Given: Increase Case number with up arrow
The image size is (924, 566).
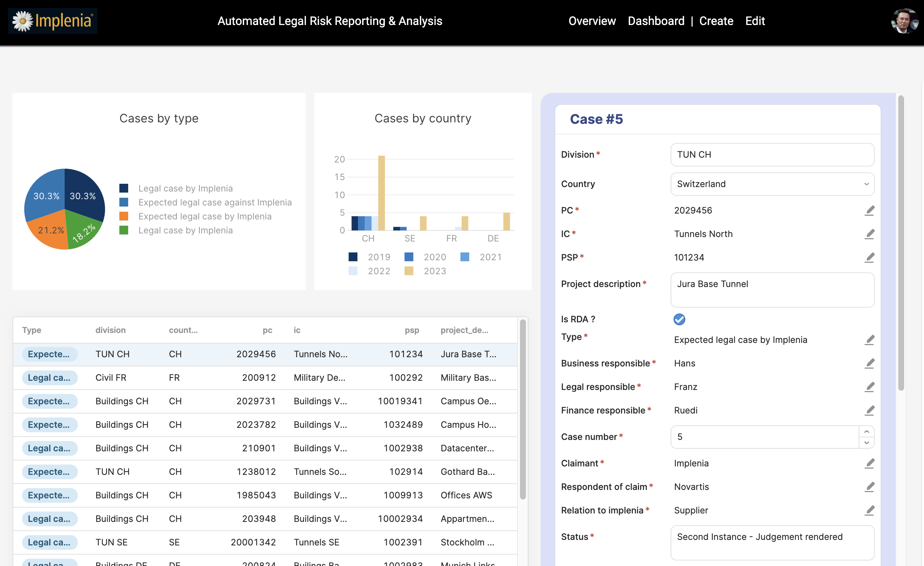Looking at the screenshot, I should pyautogui.click(x=866, y=431).
